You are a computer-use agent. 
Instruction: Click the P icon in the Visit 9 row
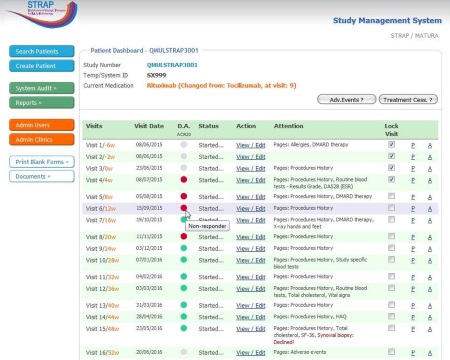[413, 249]
